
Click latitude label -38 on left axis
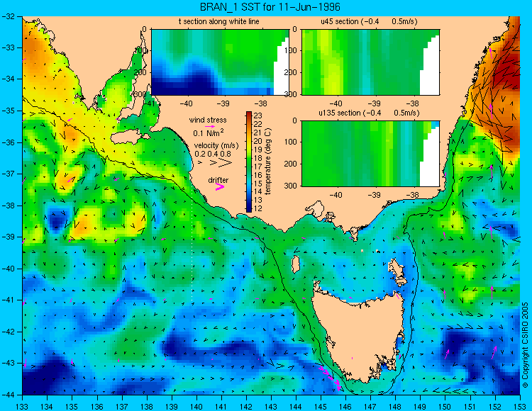(x=8, y=205)
